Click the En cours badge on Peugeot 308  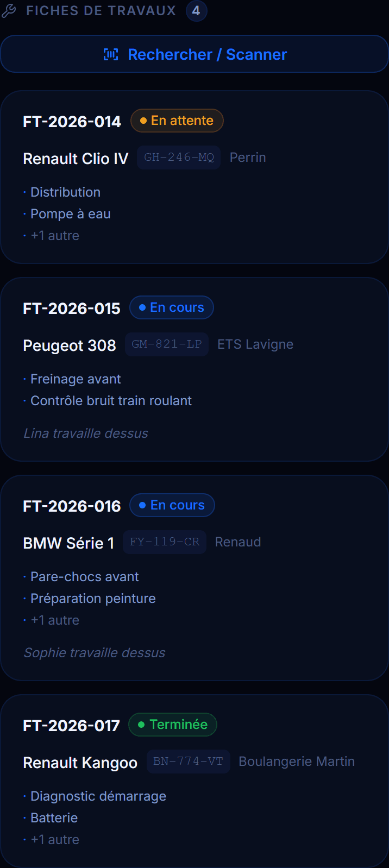click(x=172, y=307)
